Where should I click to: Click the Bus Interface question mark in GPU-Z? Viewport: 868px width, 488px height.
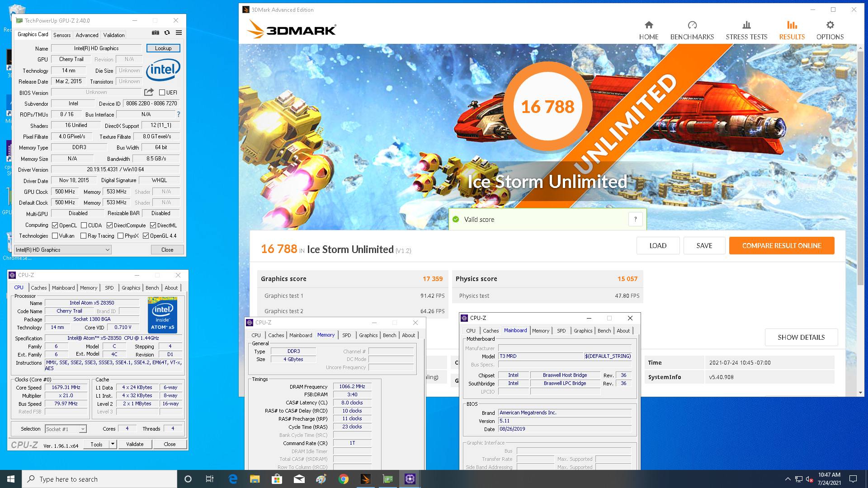coord(179,114)
